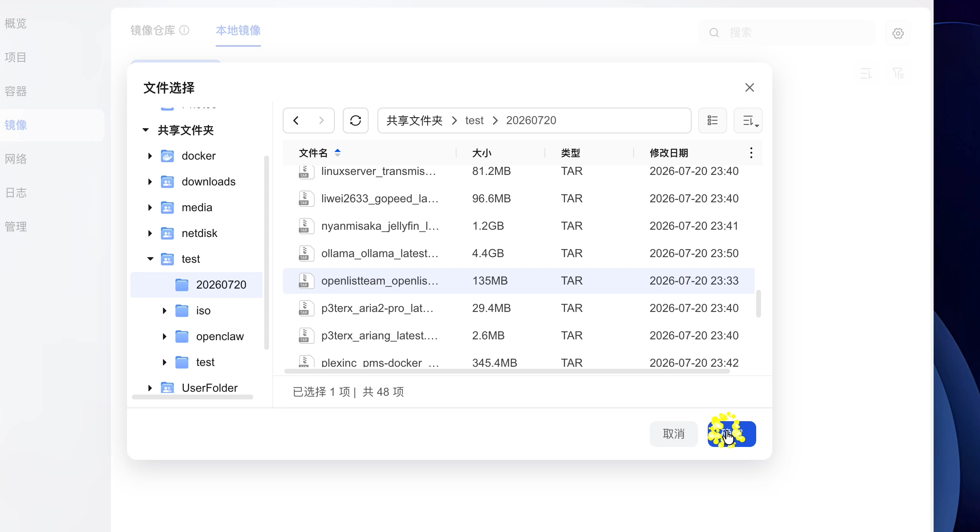
Task: Click the iso folder icon
Action: point(182,311)
